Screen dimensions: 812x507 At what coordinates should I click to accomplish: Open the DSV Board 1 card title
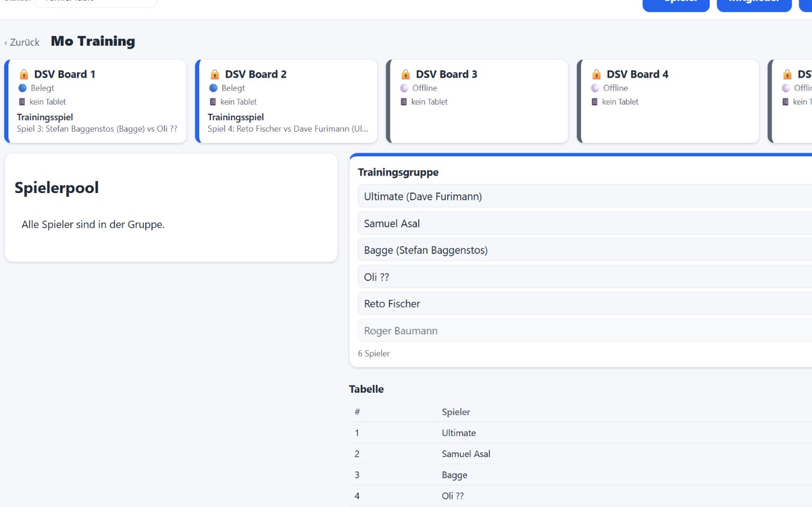coord(64,74)
